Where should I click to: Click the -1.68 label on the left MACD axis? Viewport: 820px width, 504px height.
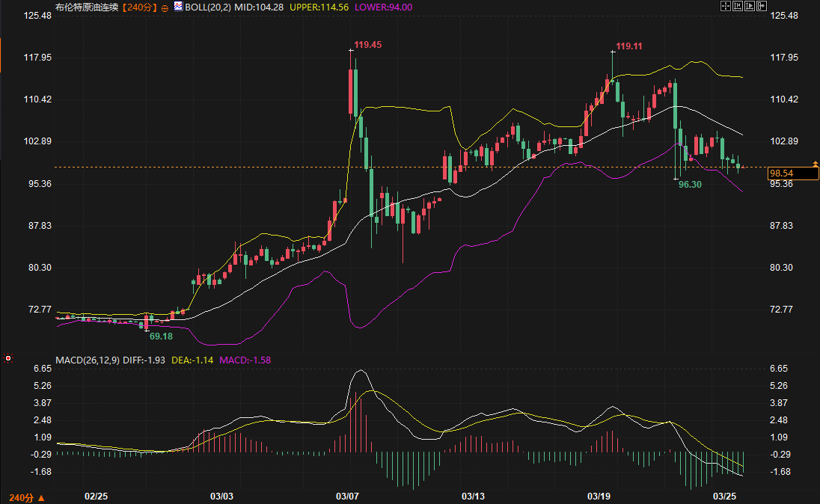[x=42, y=472]
